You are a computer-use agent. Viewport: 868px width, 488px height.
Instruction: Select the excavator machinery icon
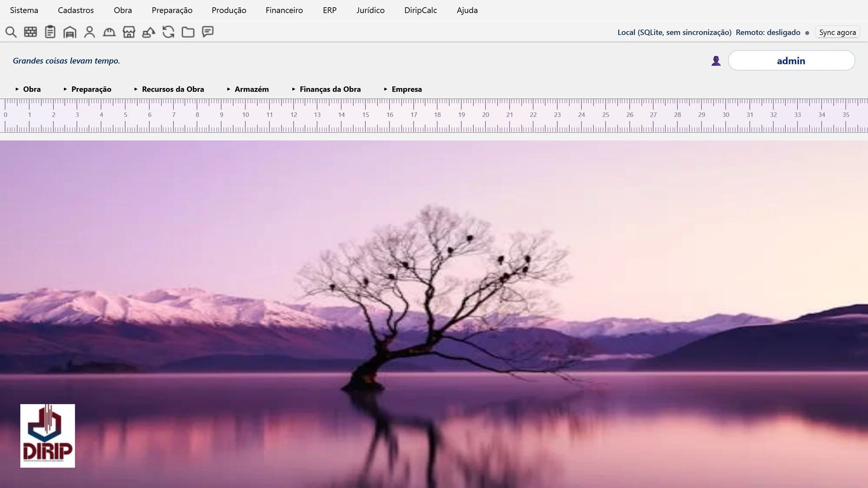[x=148, y=32]
